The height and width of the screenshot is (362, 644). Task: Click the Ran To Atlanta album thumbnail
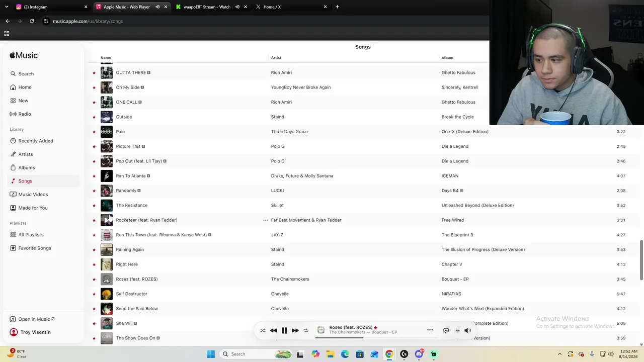point(107,176)
